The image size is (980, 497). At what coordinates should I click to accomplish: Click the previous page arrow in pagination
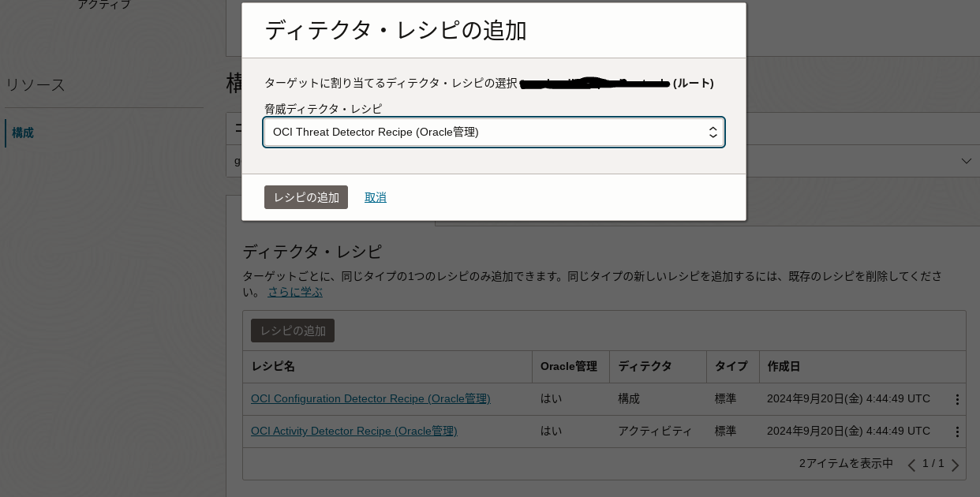point(911,465)
